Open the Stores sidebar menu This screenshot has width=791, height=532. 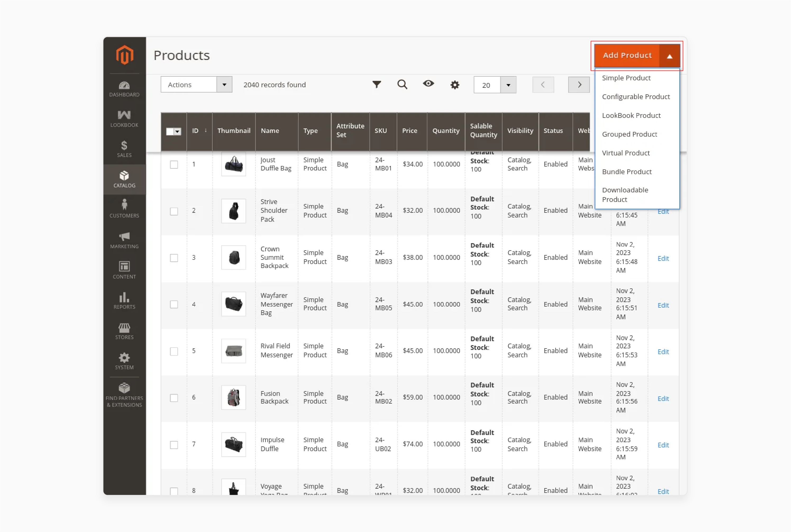[x=124, y=331]
